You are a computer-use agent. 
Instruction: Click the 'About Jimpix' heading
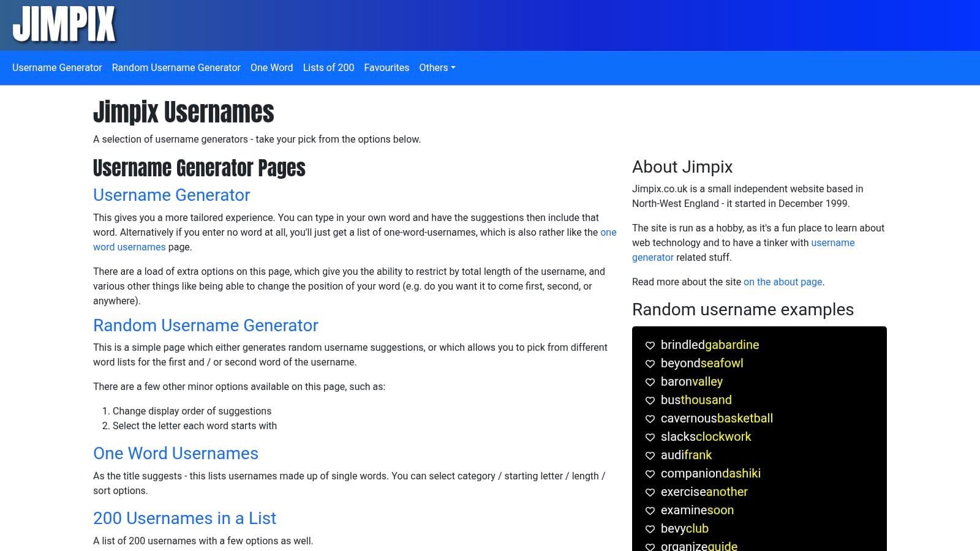click(682, 167)
